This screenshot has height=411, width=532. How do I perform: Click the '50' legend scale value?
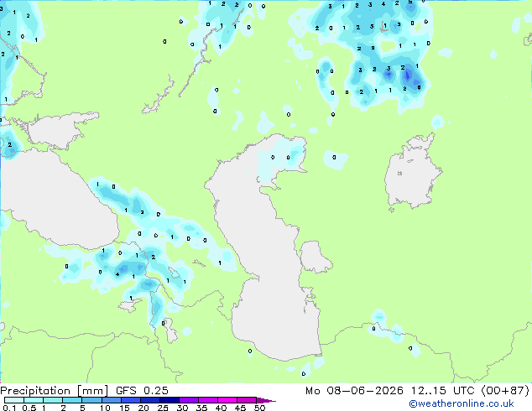click(259, 408)
